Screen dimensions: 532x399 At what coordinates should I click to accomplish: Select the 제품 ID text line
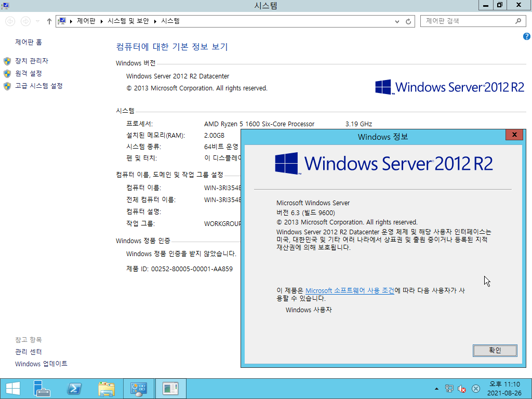click(x=179, y=269)
